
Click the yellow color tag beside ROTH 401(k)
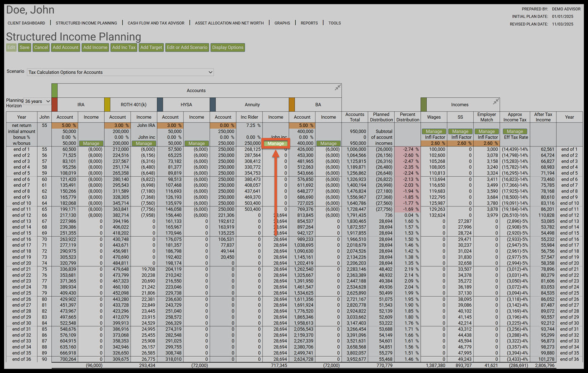coord(107,104)
